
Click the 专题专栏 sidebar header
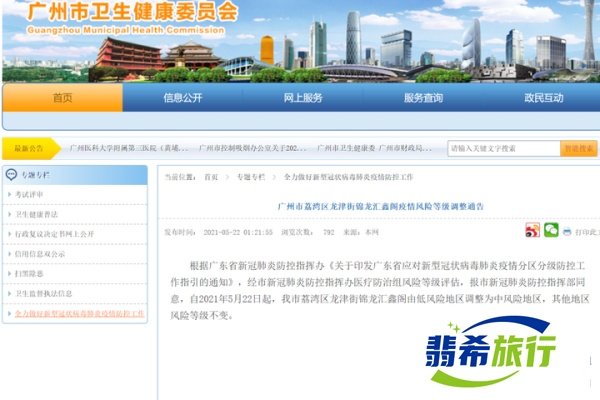point(75,175)
